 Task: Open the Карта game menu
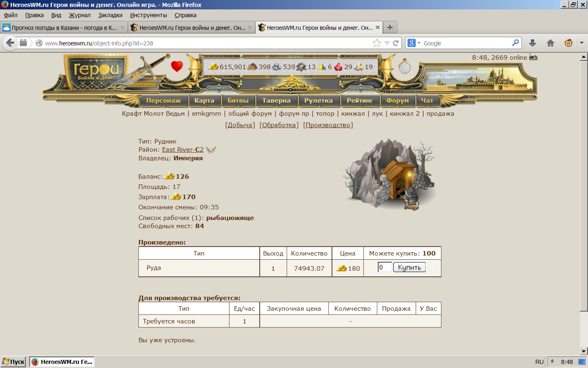(x=204, y=101)
